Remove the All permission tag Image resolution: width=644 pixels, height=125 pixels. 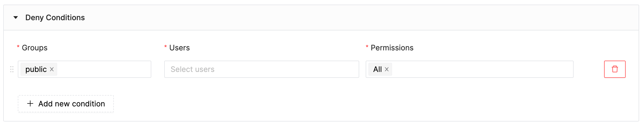386,69
